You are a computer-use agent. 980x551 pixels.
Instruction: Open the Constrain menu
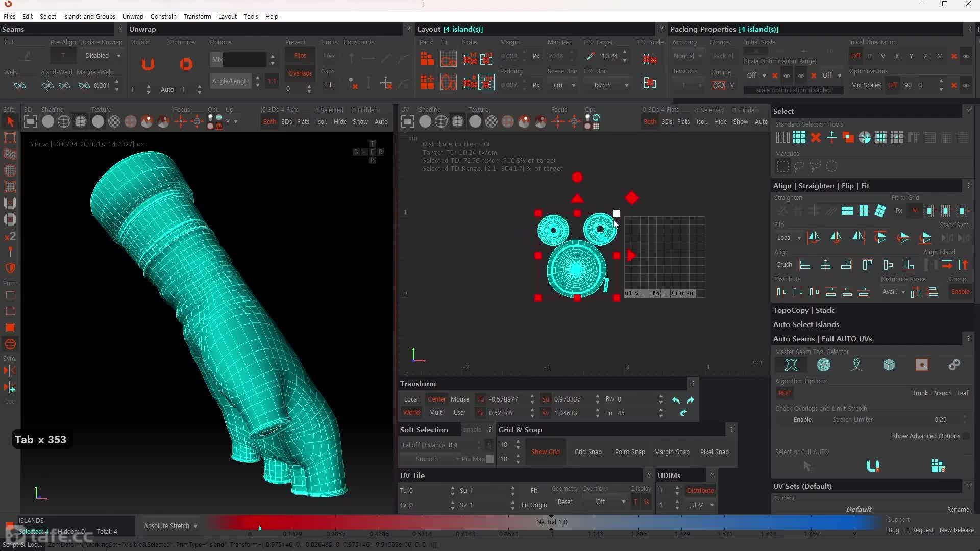click(163, 16)
